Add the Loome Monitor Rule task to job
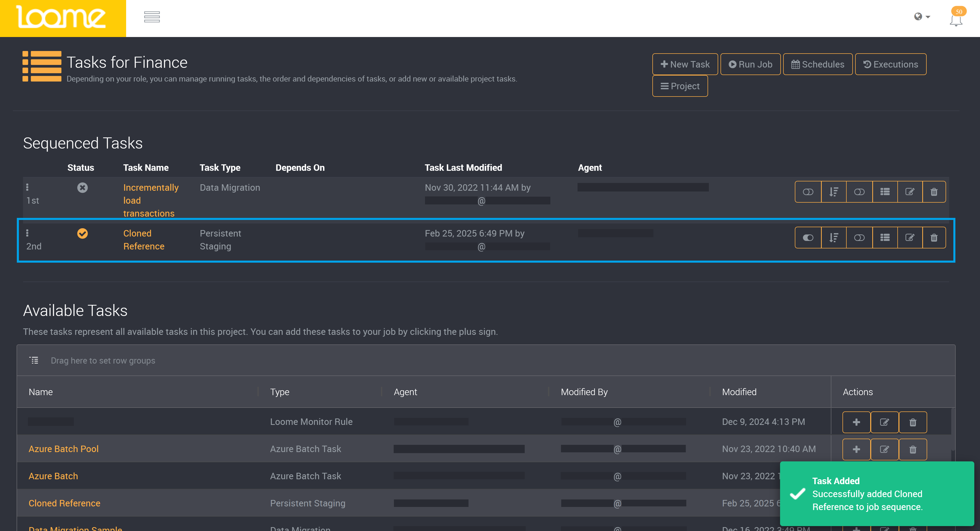 point(856,422)
